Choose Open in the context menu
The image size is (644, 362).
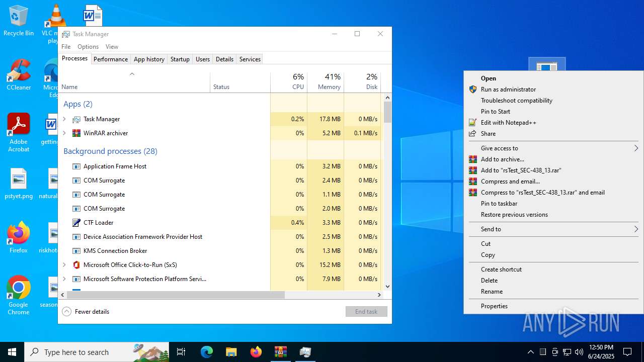click(553, 78)
